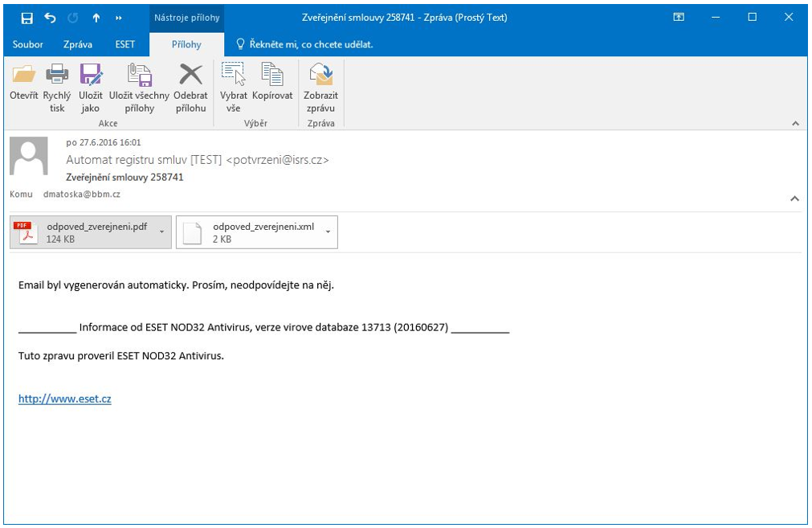The width and height of the screenshot is (812, 528).
Task: Open the http://www.eset.cz link
Action: pos(65,399)
